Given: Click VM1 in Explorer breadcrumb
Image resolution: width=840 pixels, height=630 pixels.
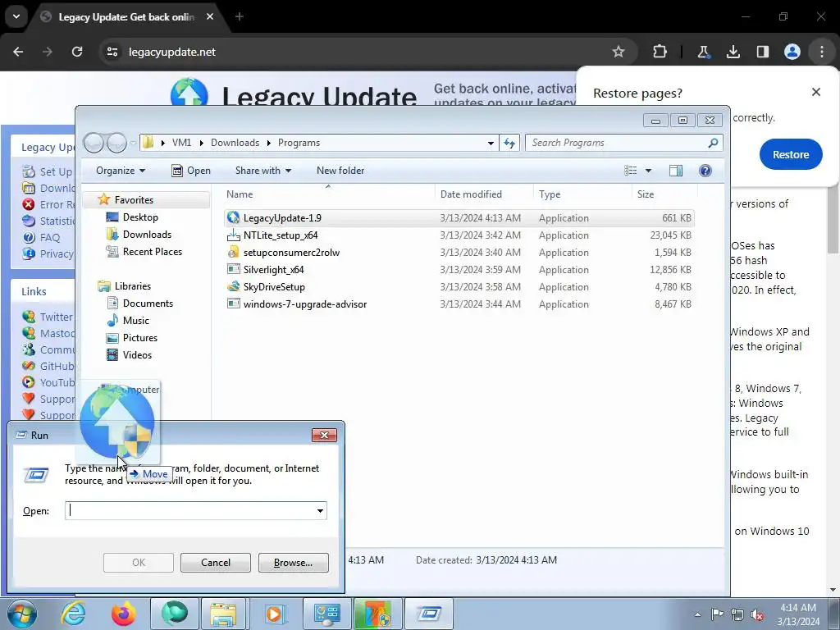Looking at the screenshot, I should pyautogui.click(x=181, y=143).
